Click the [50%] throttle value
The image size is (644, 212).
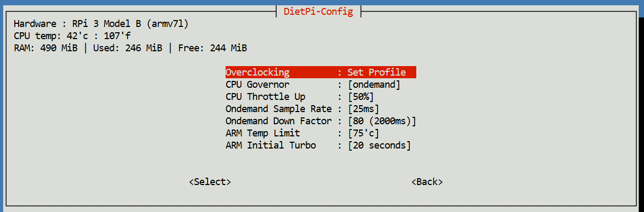point(361,97)
